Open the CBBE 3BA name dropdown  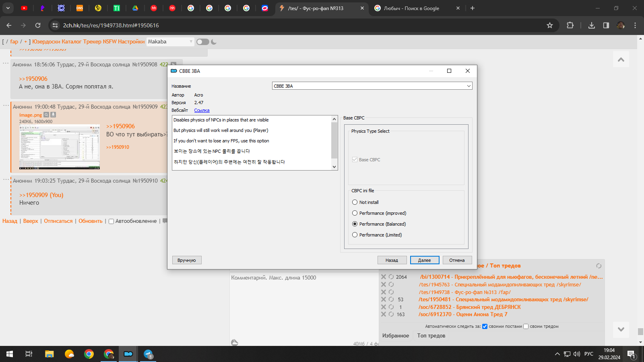pyautogui.click(x=372, y=86)
